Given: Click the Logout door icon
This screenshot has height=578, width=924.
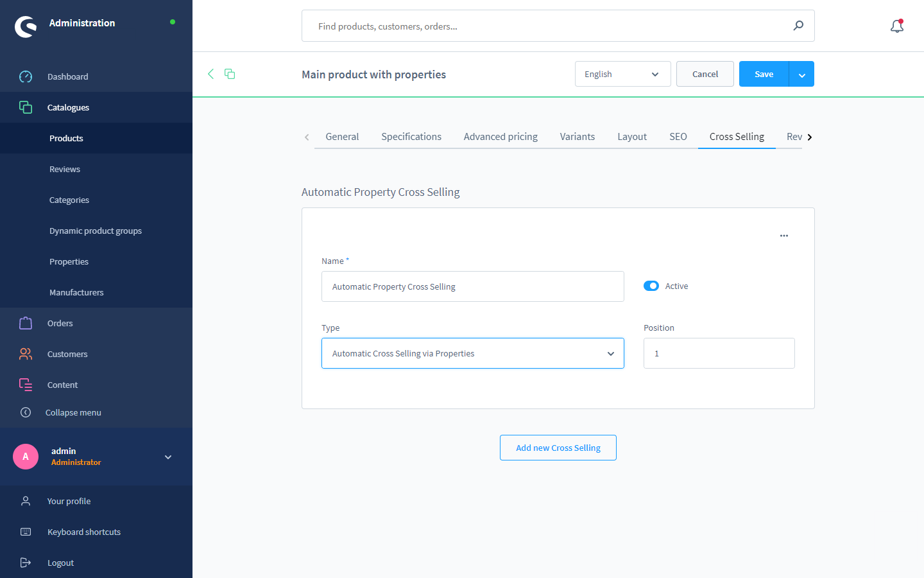Looking at the screenshot, I should click(26, 563).
